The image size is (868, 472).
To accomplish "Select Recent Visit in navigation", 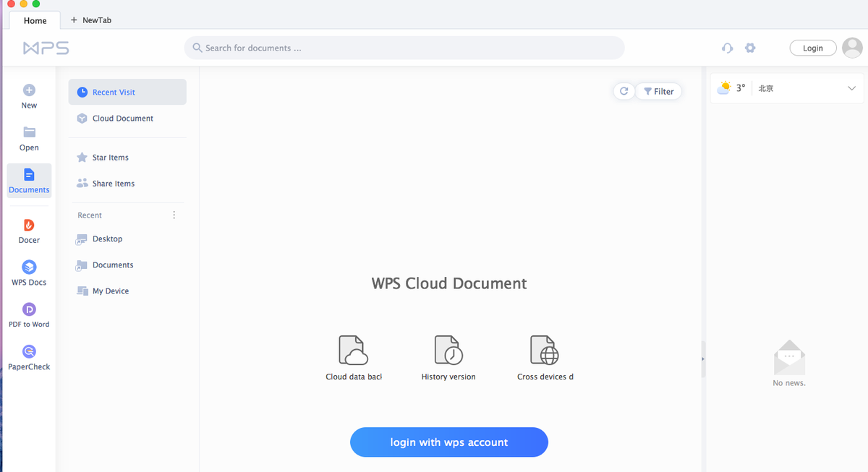I will pos(127,92).
